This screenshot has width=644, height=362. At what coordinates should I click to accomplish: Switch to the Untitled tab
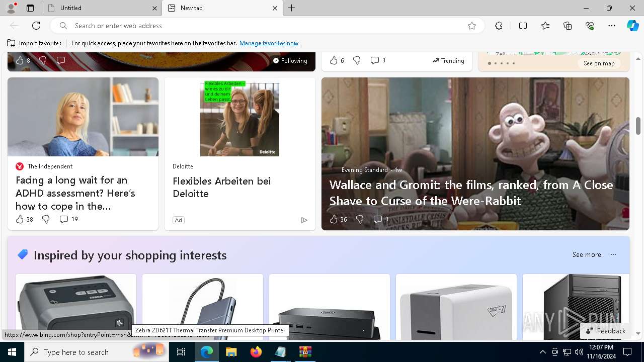point(102,8)
